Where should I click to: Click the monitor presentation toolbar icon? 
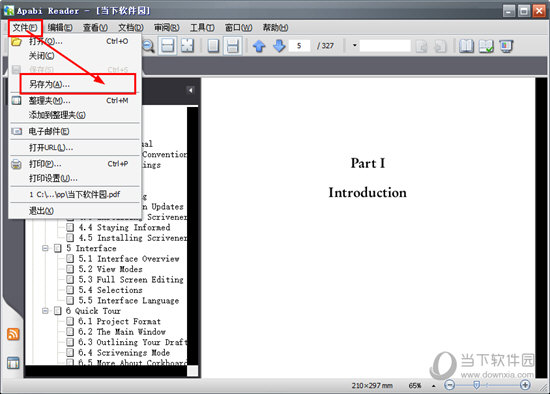point(506,46)
